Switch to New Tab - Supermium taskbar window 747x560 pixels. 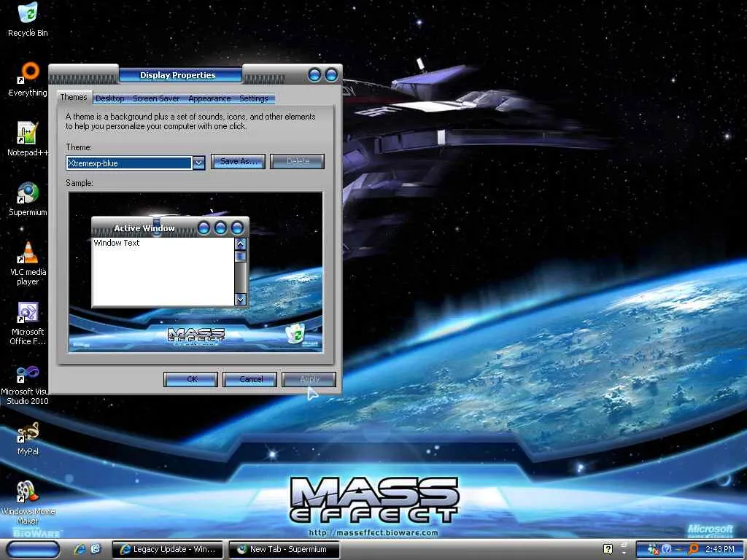[285, 549]
